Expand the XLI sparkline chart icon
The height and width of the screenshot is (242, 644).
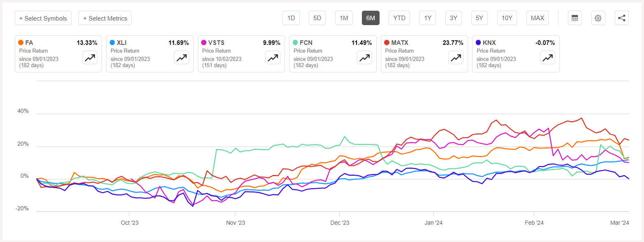181,58
